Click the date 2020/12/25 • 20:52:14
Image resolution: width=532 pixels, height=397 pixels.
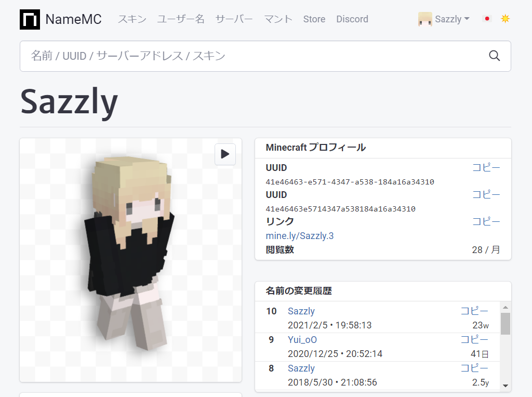(335, 353)
